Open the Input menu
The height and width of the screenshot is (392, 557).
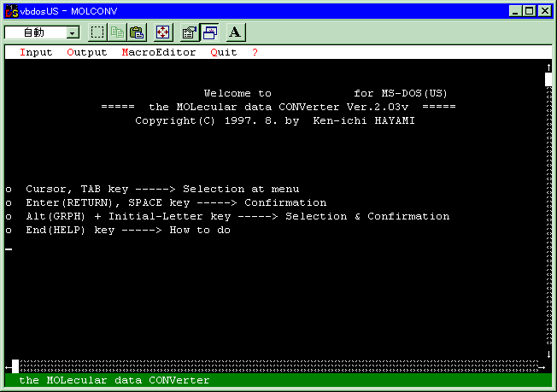(36, 52)
